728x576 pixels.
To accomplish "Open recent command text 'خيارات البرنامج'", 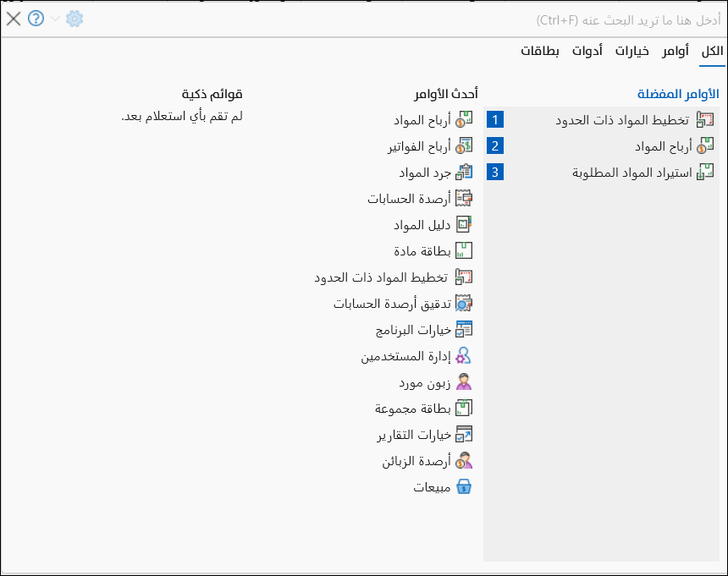I will click(413, 330).
